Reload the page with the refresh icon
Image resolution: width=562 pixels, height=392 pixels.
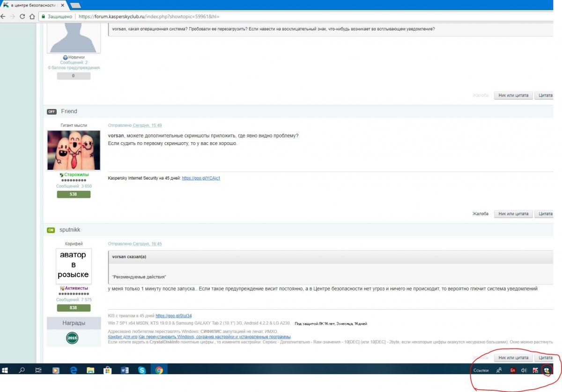point(22,16)
